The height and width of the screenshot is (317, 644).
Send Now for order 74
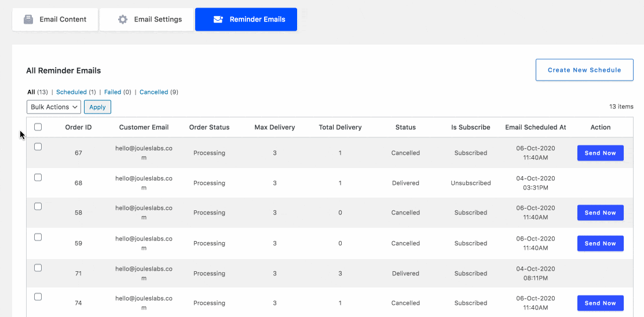(x=600, y=303)
